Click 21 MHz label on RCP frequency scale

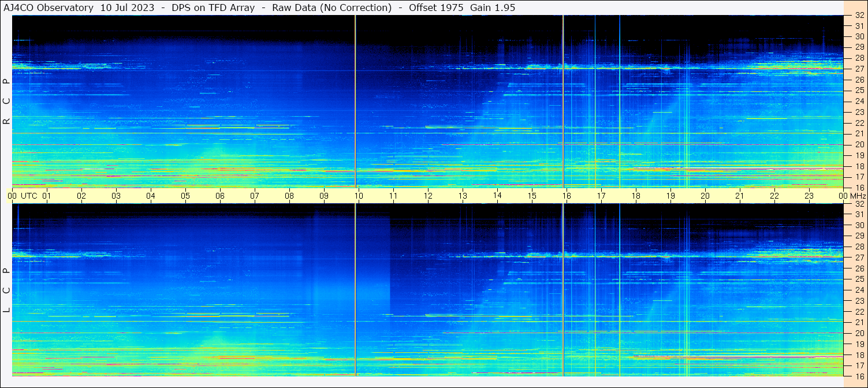coord(859,134)
